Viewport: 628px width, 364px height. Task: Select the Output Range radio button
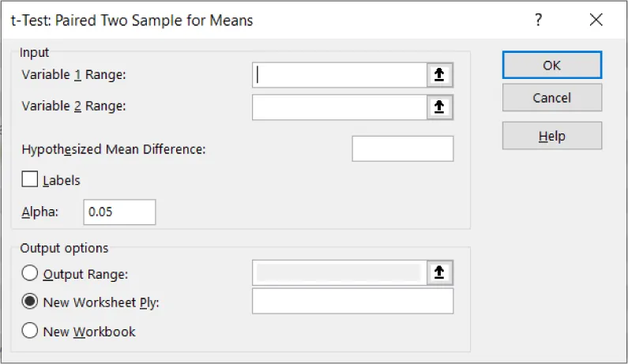[x=30, y=273]
